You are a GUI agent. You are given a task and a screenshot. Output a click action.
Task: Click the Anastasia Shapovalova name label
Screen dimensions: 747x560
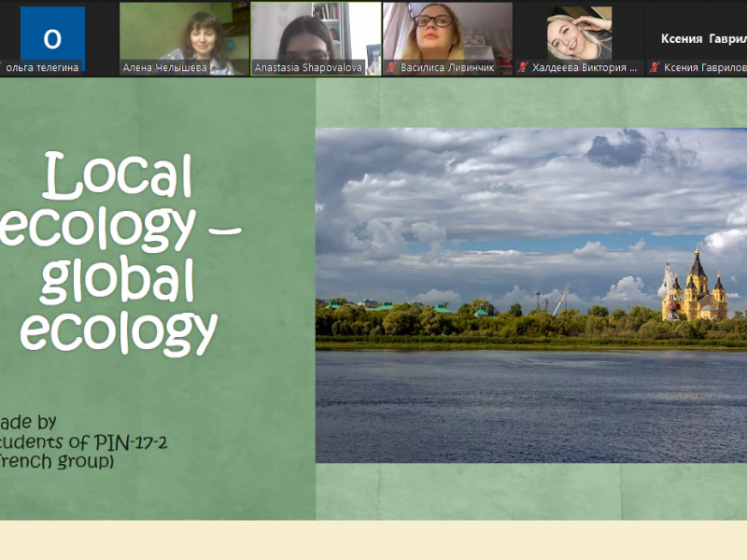[308, 68]
